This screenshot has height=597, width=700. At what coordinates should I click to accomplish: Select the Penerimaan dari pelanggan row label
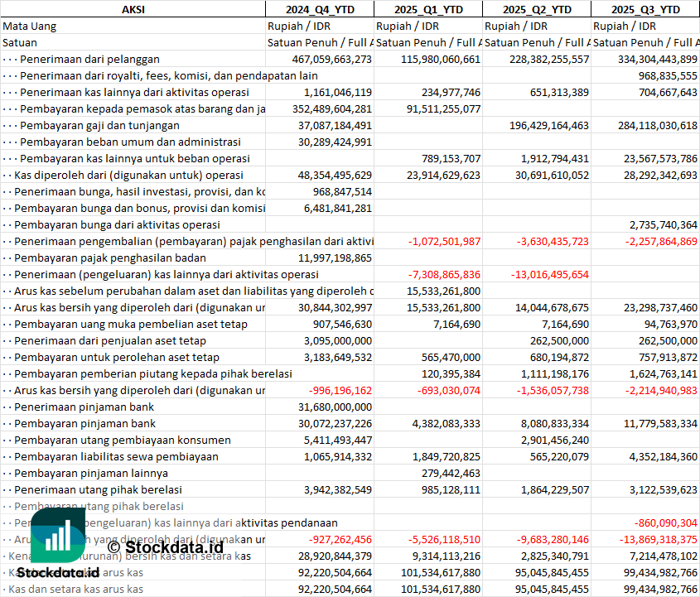tap(89, 59)
